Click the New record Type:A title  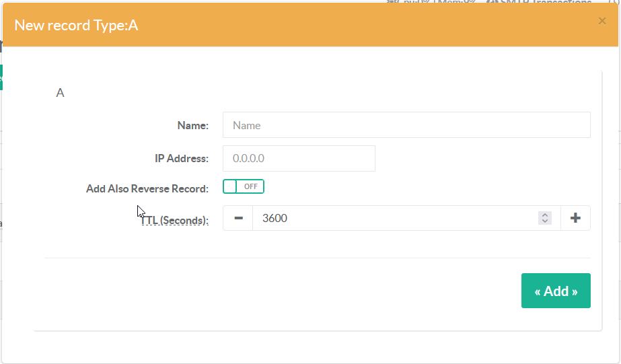point(76,26)
